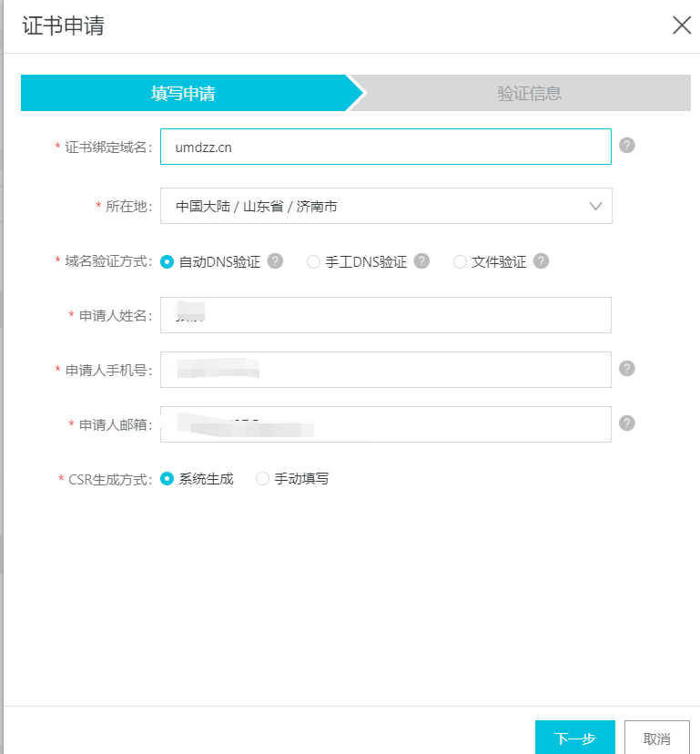Screen dimensions: 700x754
Task: Click help icon next to 自动DNS验证
Action: (275, 261)
